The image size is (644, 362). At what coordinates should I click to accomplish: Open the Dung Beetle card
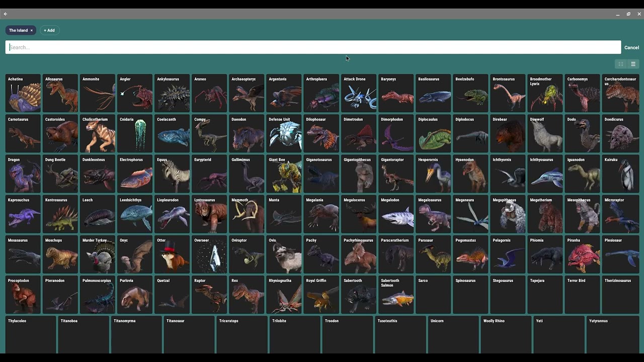[x=60, y=173]
